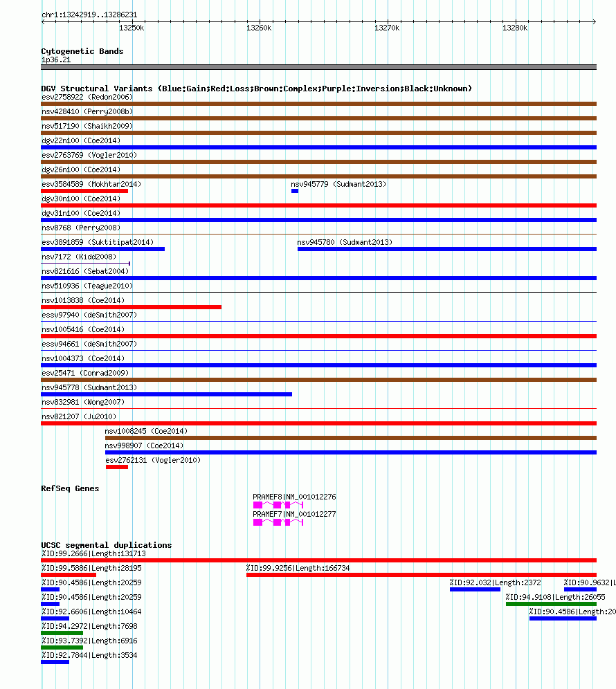The width and height of the screenshot is (616, 689).
Task: Click duplication label %ID:94.2972|Length:7698
Action: coord(89,626)
